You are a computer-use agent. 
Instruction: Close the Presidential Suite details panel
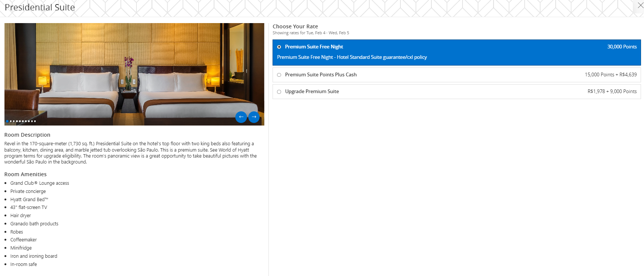640,5
